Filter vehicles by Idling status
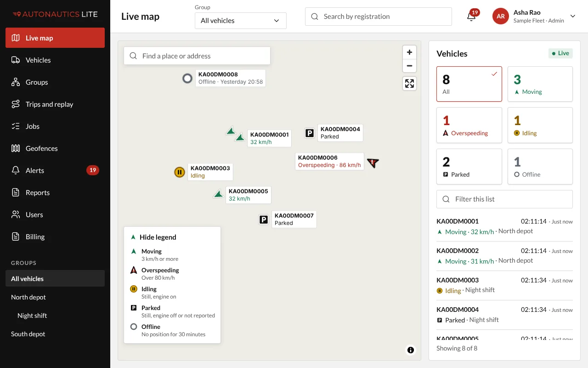Viewport: 588px width, 368px height. (x=540, y=126)
